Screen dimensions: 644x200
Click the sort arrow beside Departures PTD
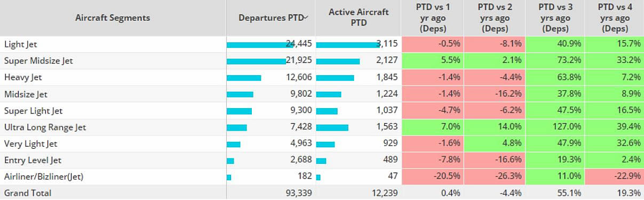(306, 18)
